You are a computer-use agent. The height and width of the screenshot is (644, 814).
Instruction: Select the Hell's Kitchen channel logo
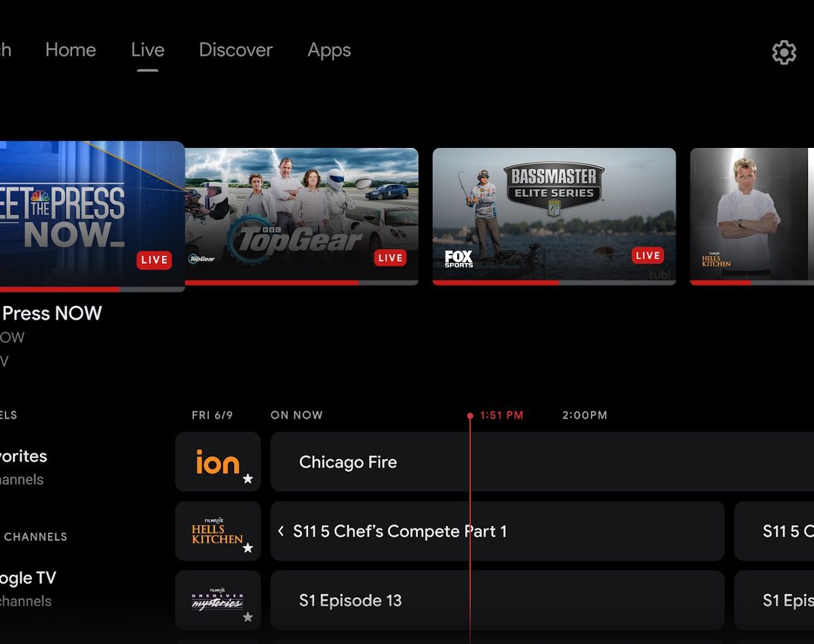pyautogui.click(x=217, y=531)
